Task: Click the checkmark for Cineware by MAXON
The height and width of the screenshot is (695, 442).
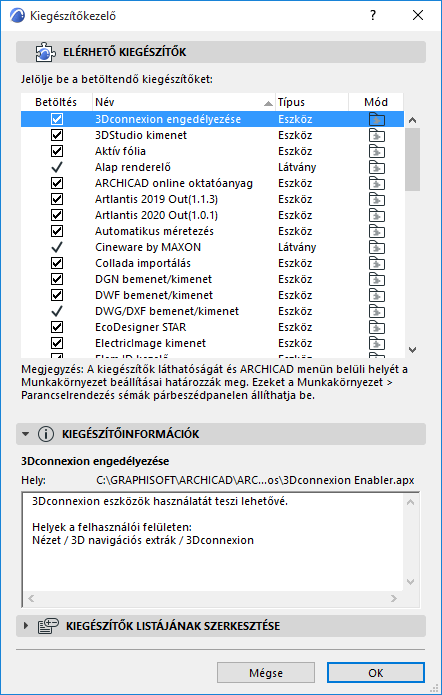Action: [57, 247]
